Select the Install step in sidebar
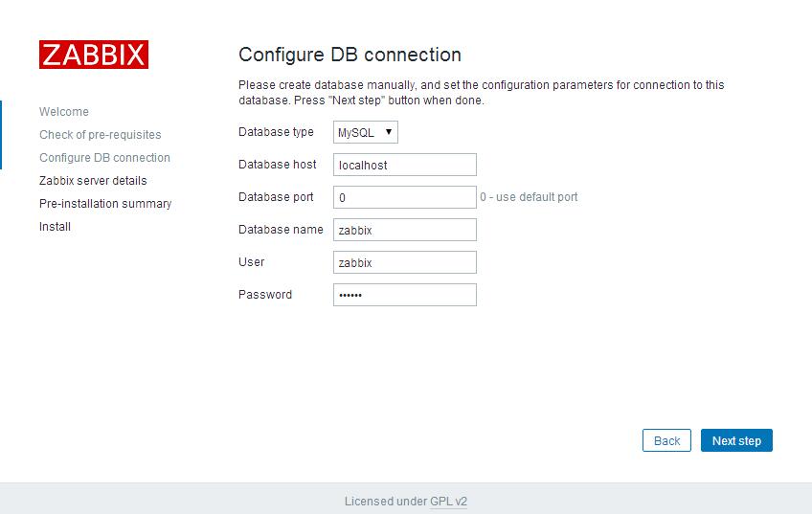This screenshot has width=812, height=514. point(55,227)
